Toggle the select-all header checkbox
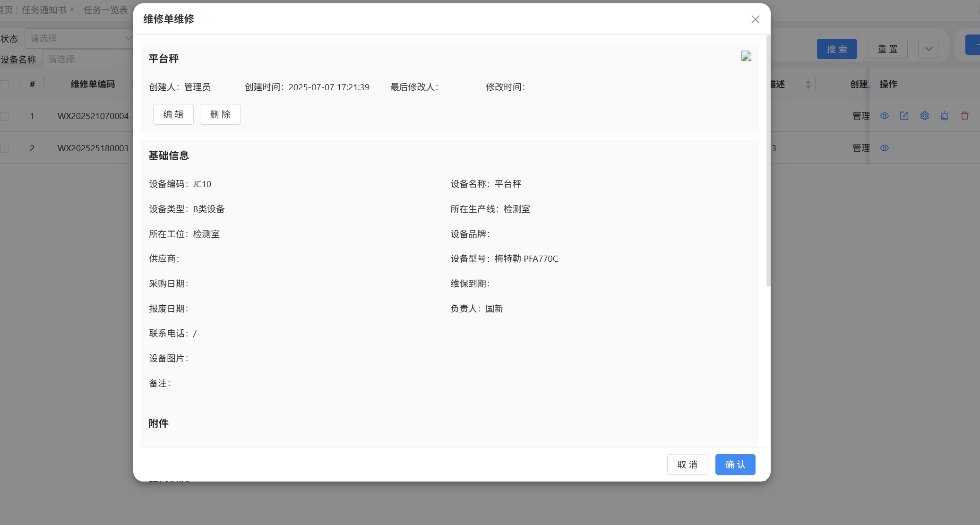Image resolution: width=980 pixels, height=525 pixels. coord(5,85)
